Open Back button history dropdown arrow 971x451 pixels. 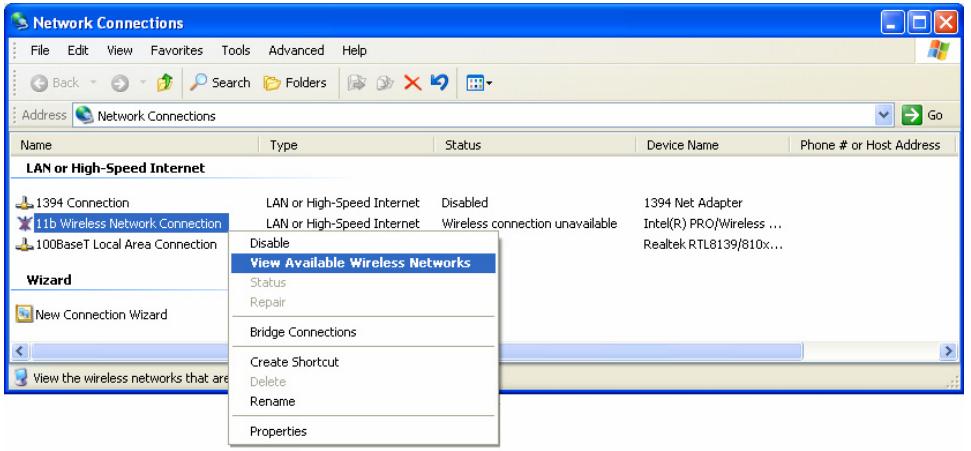click(94, 82)
